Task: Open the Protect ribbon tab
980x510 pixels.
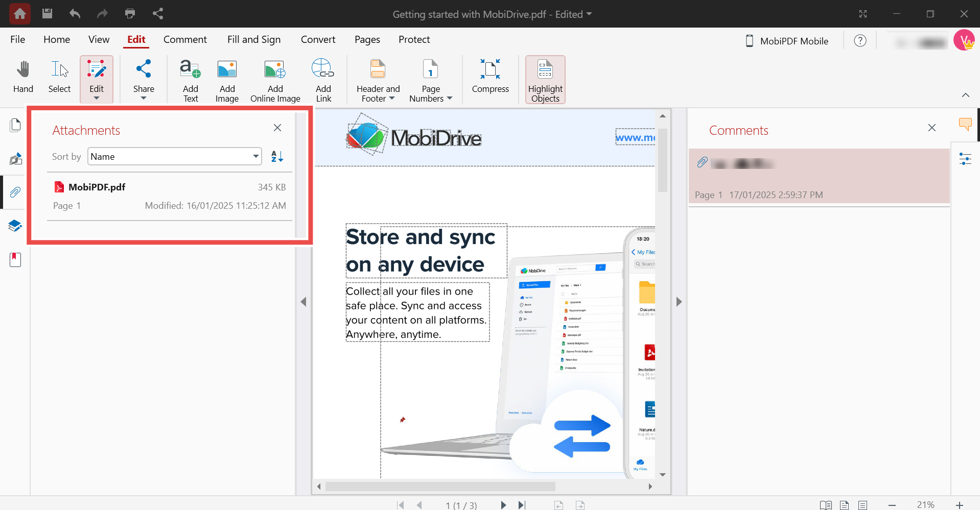Action: [414, 39]
